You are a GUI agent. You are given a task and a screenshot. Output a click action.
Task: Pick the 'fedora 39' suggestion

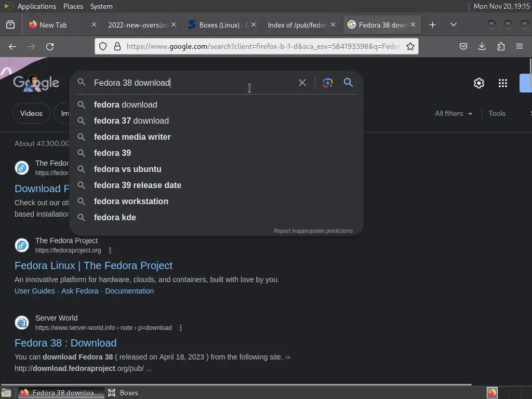pos(217,153)
